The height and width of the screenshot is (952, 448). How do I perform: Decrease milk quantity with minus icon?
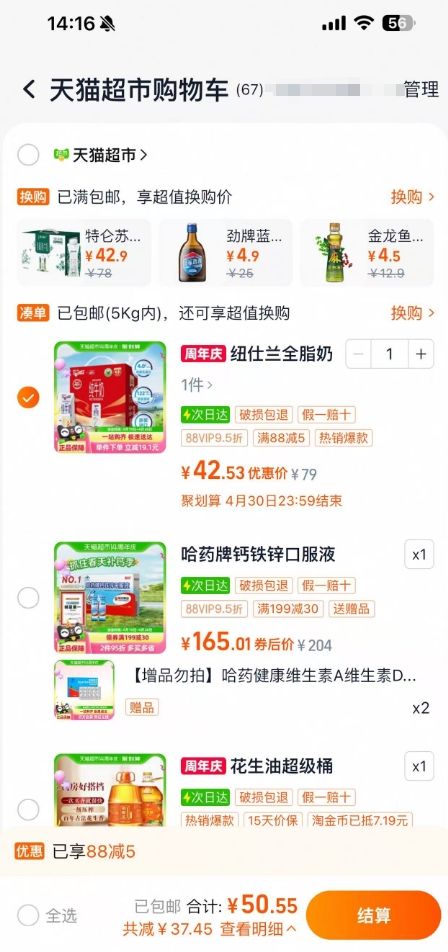(x=359, y=354)
